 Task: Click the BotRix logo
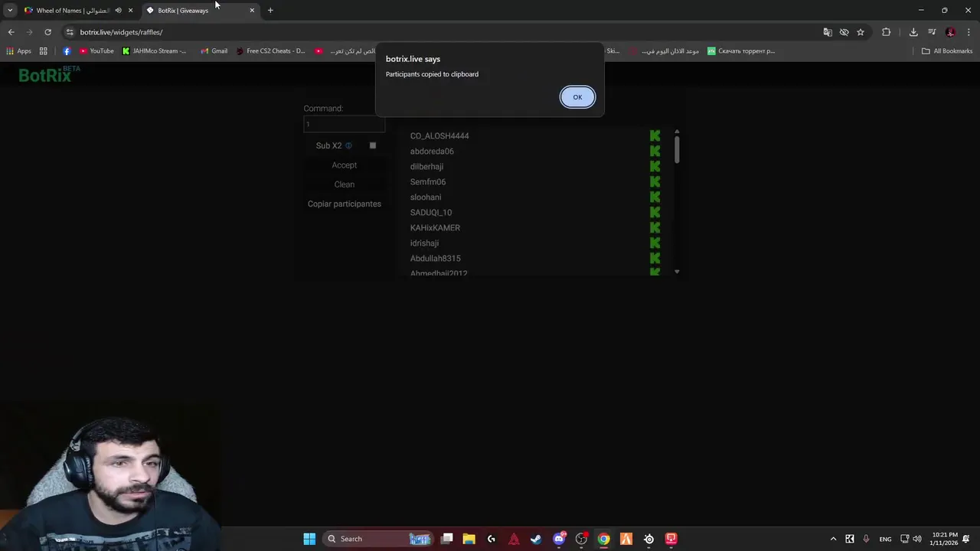click(49, 74)
